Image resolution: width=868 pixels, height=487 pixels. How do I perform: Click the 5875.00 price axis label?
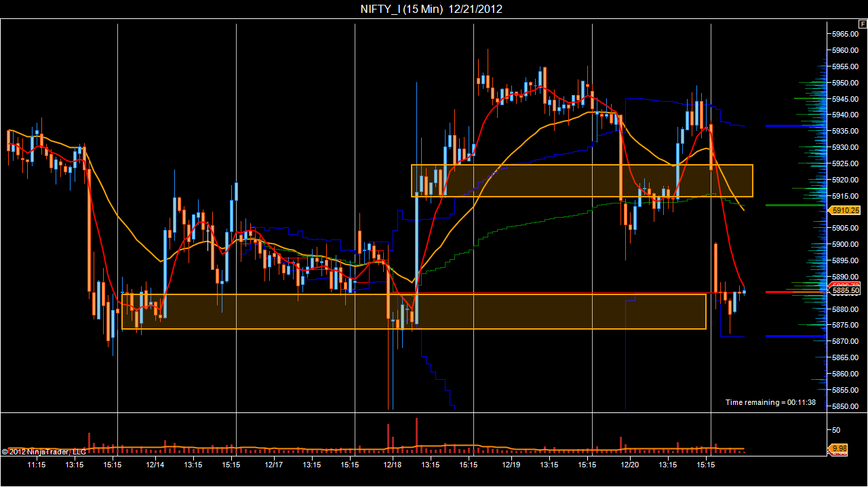coord(846,325)
